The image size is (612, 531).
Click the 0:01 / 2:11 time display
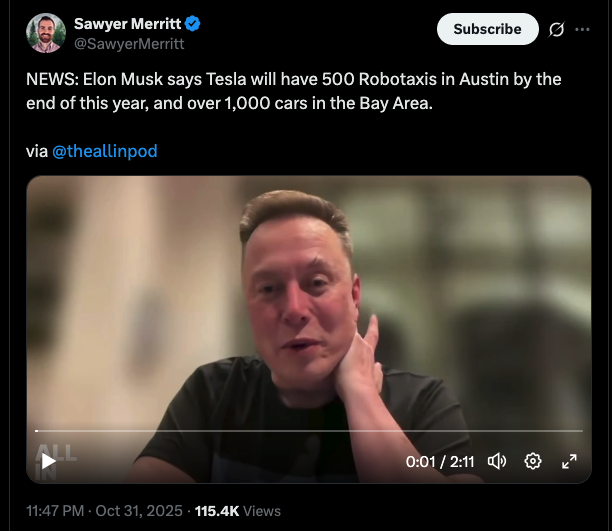439,461
